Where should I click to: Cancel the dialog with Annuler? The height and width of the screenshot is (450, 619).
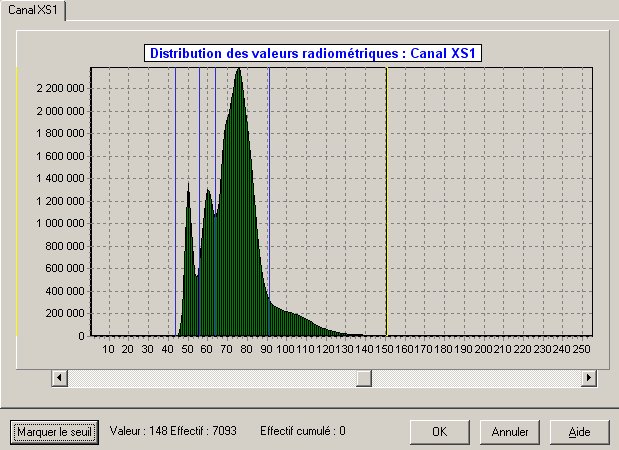[510, 432]
